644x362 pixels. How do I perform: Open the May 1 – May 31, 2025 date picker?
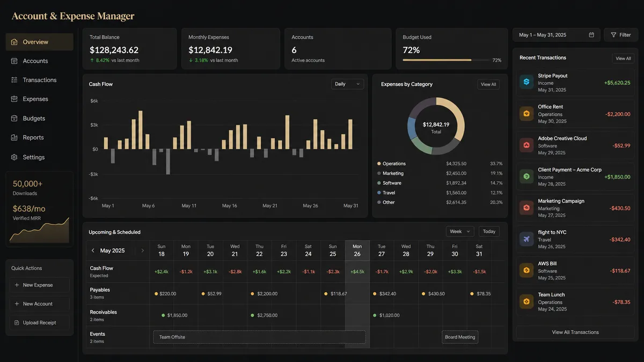point(556,35)
